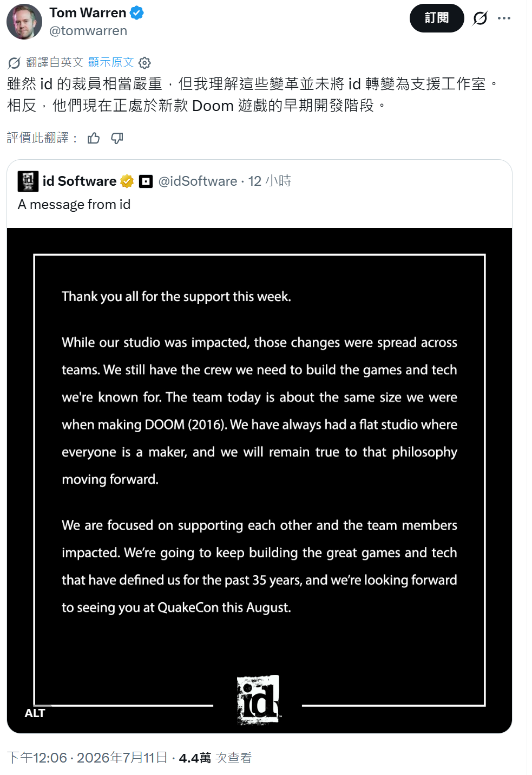Open the quoted id message image

[259, 480]
